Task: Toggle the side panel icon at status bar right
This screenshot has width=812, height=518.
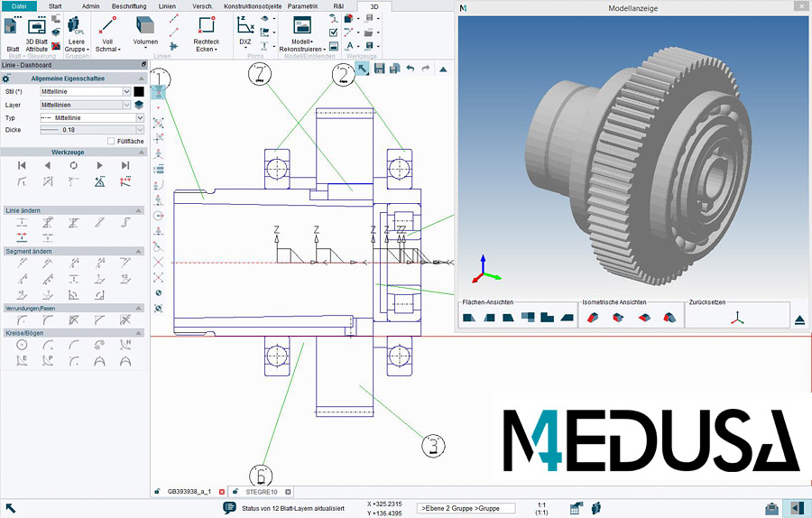Action: [x=796, y=508]
